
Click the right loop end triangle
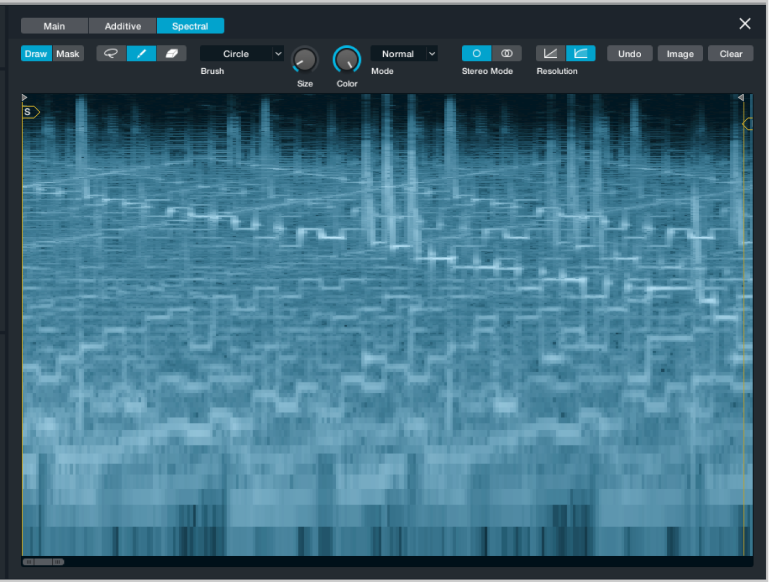click(741, 98)
